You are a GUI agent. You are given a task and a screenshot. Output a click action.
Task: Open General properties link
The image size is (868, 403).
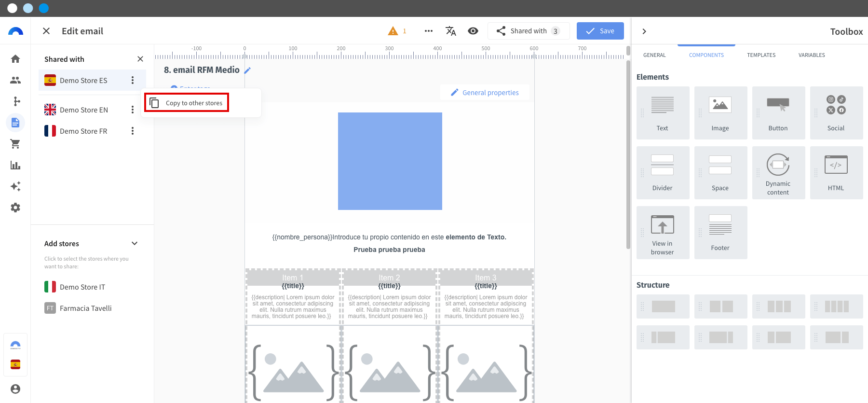[x=485, y=93]
